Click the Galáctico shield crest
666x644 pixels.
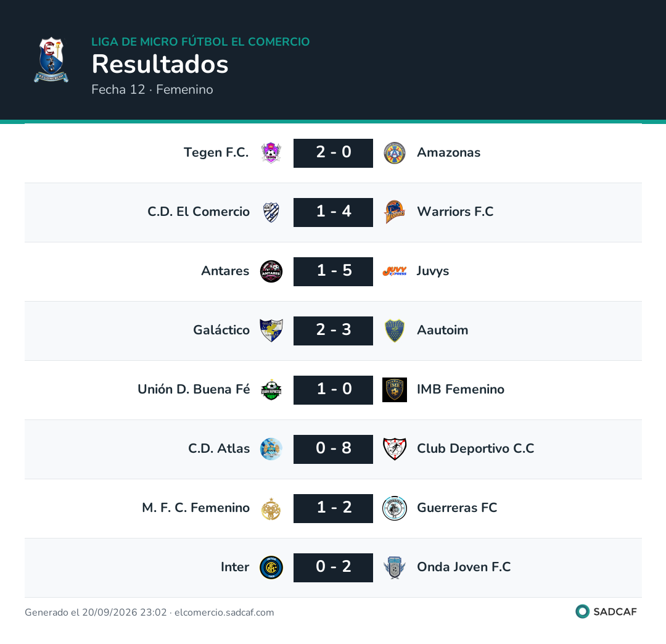(271, 331)
